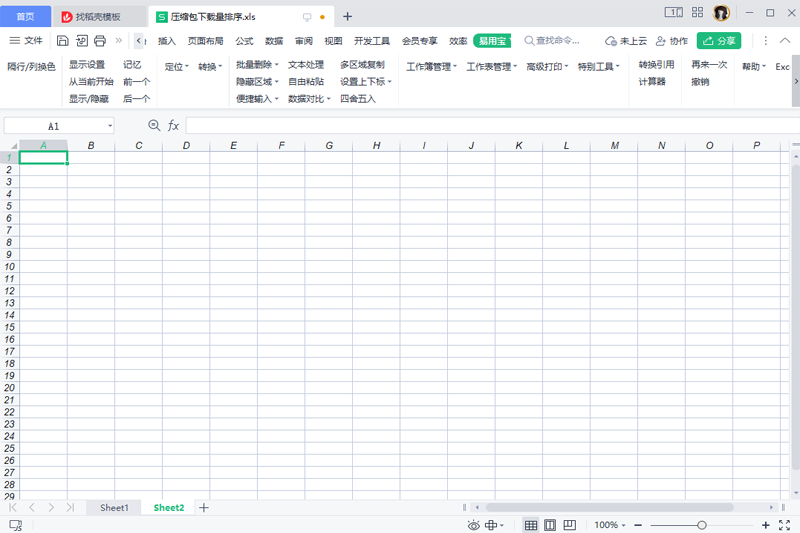
Task: Open the 数据 ribbon tab
Action: coord(273,41)
